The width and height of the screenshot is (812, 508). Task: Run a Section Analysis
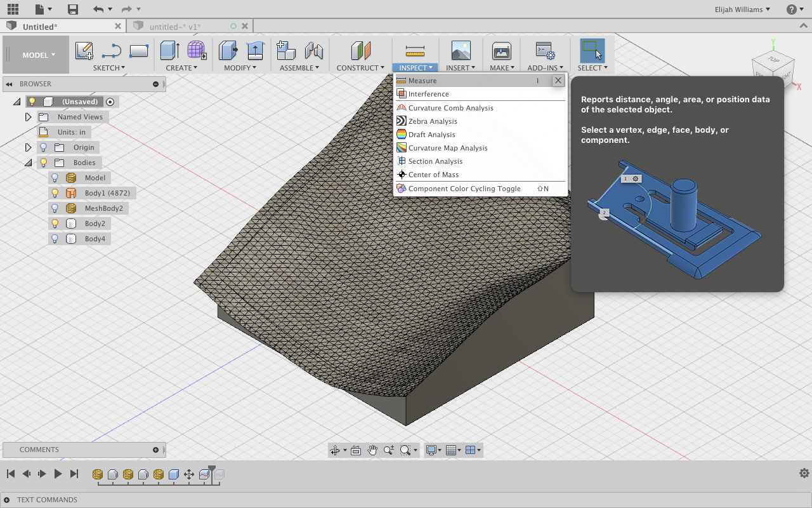(x=436, y=161)
